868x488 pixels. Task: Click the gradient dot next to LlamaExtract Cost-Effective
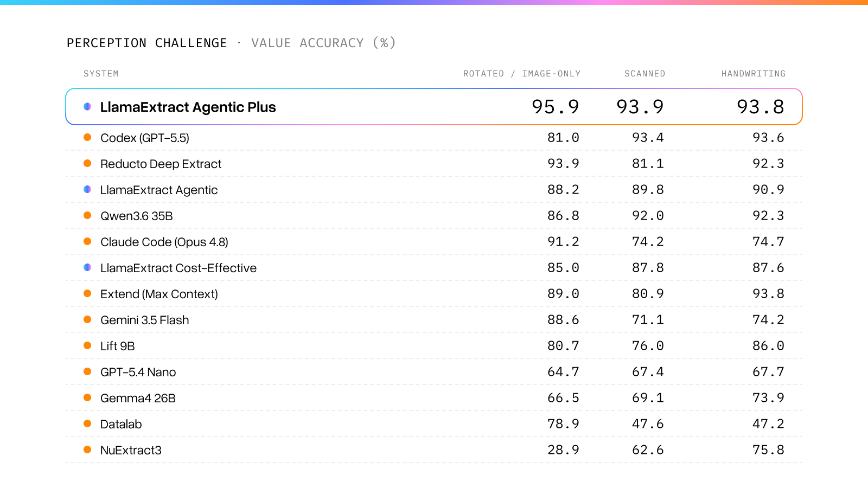click(87, 267)
